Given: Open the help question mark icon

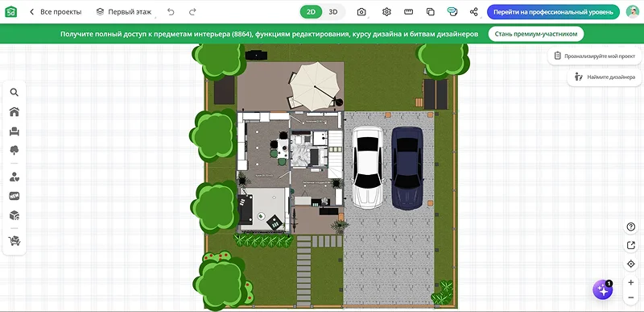Looking at the screenshot, I should 631,227.
